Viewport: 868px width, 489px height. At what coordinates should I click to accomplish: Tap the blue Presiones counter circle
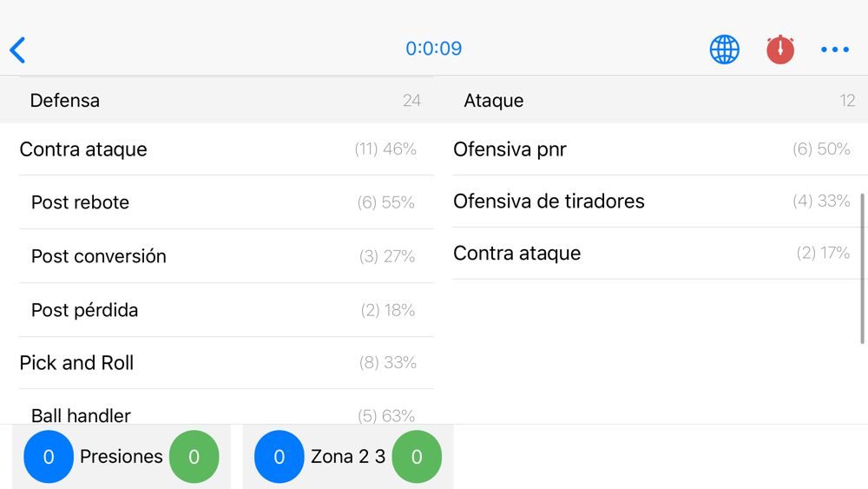[x=49, y=456]
